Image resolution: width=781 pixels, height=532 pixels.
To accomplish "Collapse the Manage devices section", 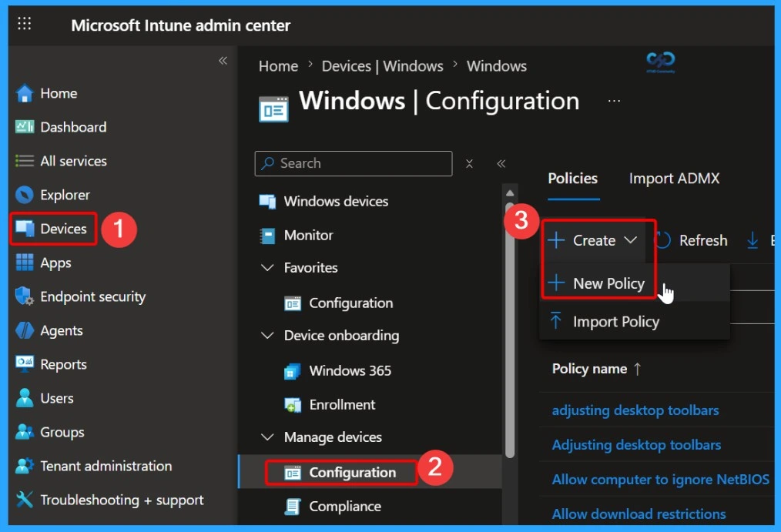I will point(267,437).
